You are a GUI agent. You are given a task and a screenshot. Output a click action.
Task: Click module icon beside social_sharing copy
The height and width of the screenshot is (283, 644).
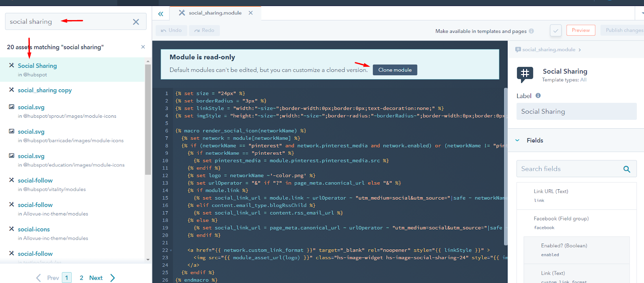[12, 90]
